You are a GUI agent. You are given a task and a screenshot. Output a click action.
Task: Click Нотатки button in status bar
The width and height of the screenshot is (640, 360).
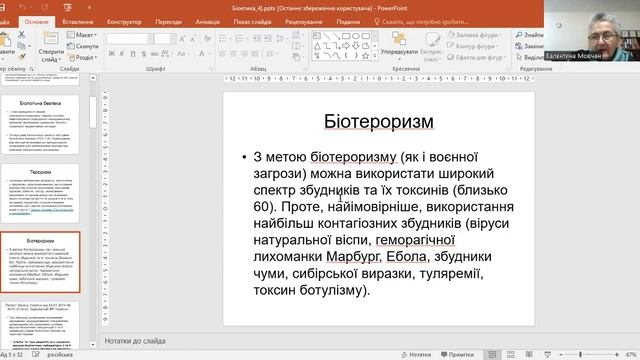click(x=416, y=355)
